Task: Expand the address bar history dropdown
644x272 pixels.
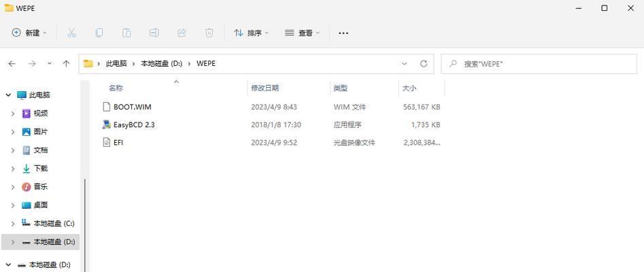Action: [404, 64]
